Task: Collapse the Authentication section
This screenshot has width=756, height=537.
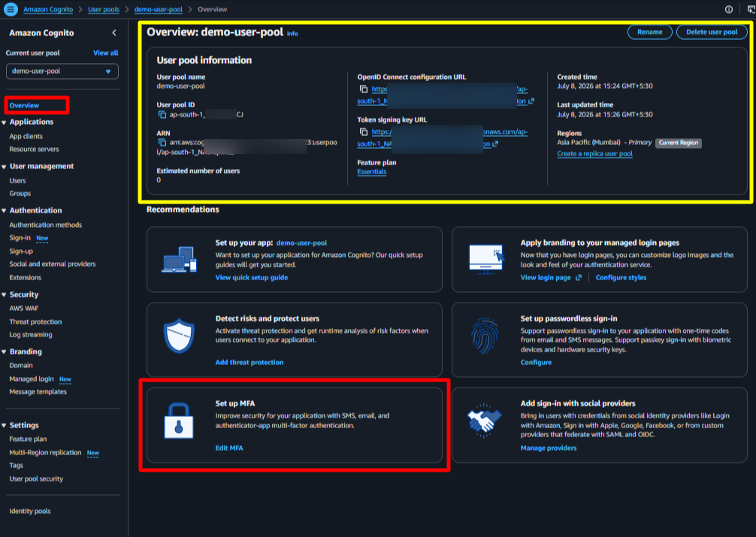Action: point(4,210)
